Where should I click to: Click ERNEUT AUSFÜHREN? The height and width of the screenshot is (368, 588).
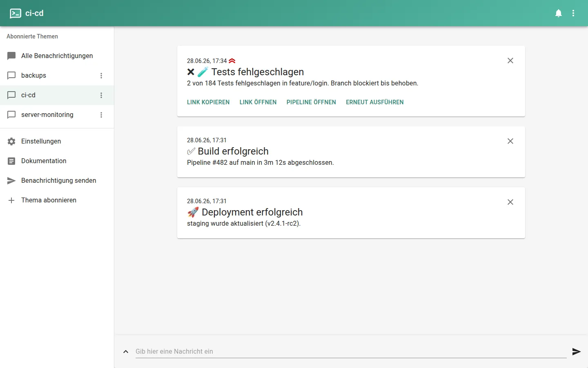[375, 102]
